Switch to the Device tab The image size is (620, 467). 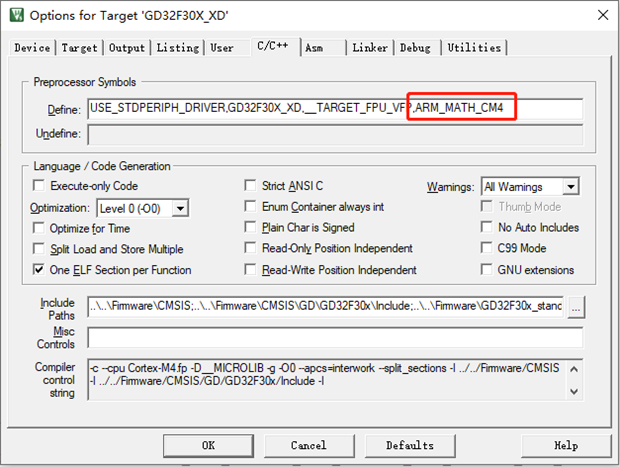point(32,48)
